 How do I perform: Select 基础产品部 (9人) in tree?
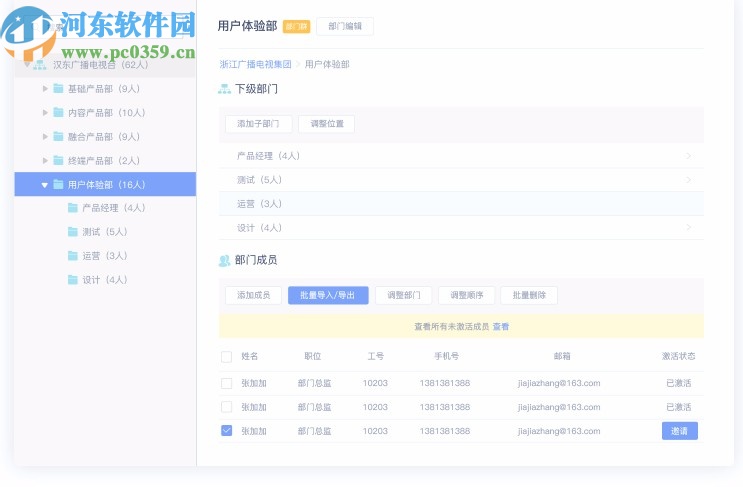[x=104, y=89]
